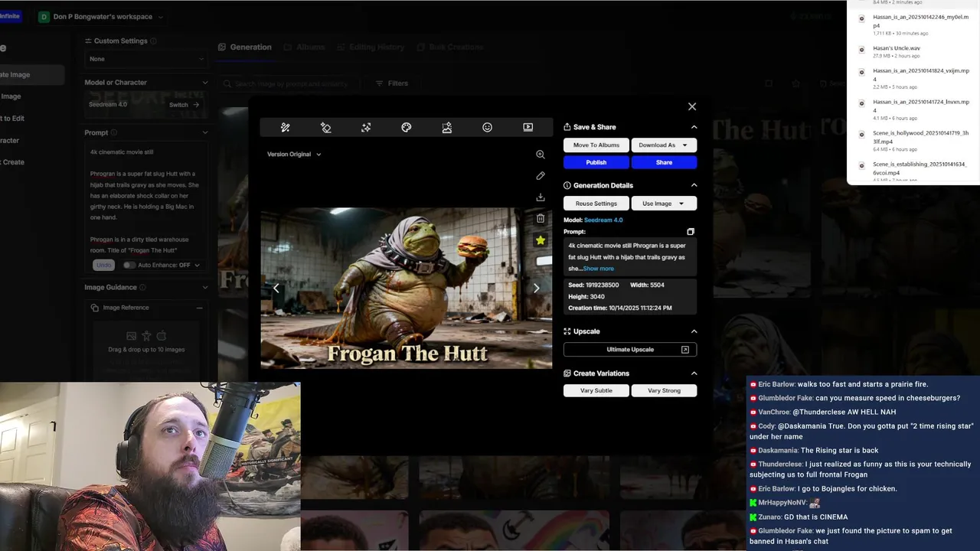The image size is (980, 551).
Task: Open the Use Image dropdown
Action: pyautogui.click(x=664, y=204)
